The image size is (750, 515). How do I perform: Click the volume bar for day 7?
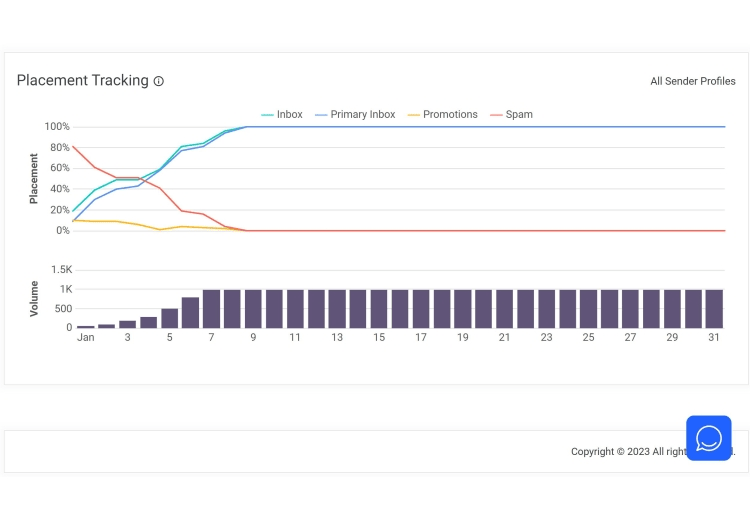211,309
